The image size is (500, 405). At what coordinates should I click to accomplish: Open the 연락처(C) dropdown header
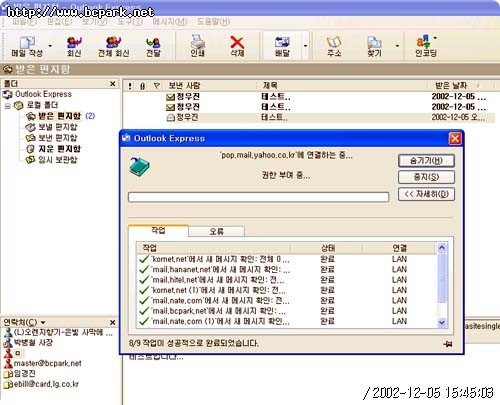24,322
